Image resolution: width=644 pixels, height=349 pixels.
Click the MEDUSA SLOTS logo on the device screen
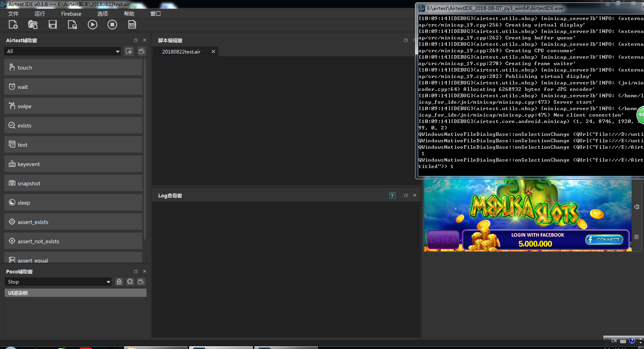click(525, 209)
